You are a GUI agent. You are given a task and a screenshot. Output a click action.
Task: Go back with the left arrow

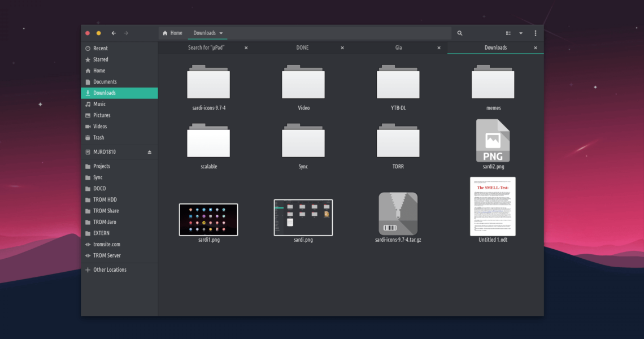(114, 33)
